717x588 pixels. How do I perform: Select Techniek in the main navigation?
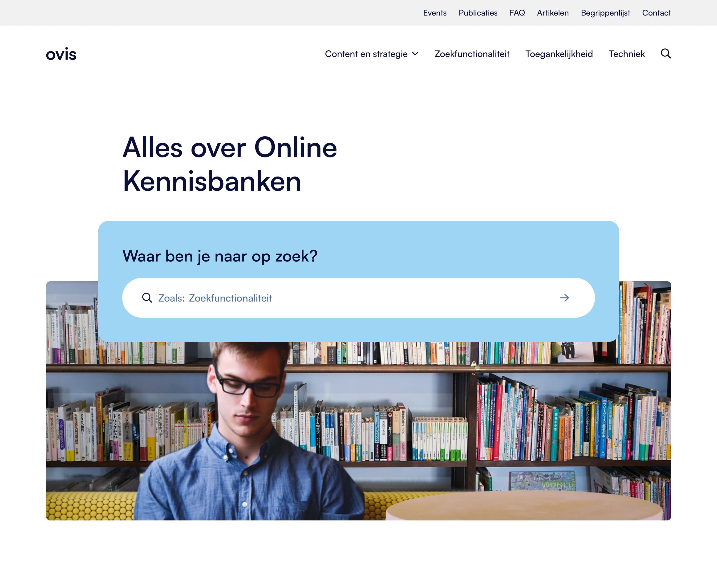pos(627,54)
